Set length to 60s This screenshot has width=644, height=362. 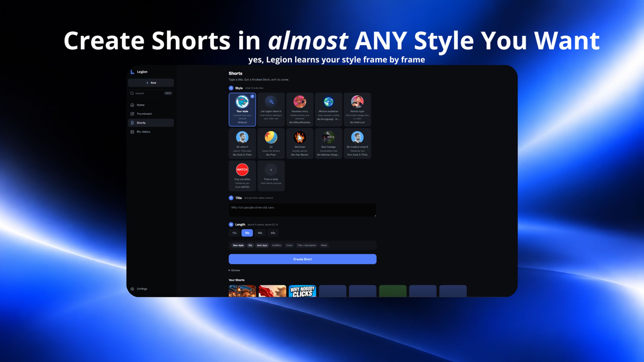pyautogui.click(x=273, y=233)
